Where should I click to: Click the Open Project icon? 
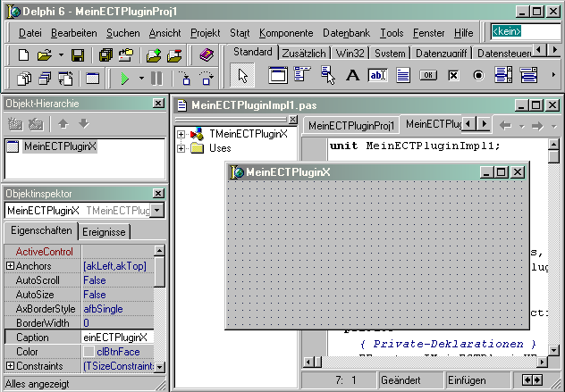point(126,55)
